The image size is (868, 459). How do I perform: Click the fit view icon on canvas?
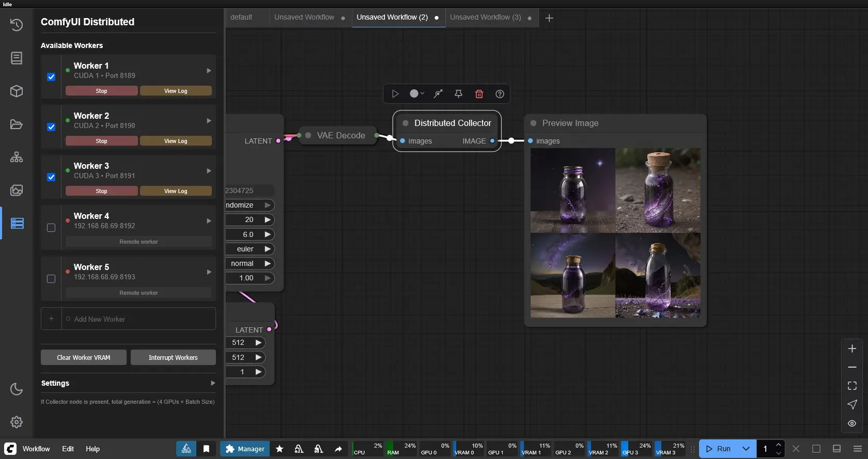tap(852, 386)
